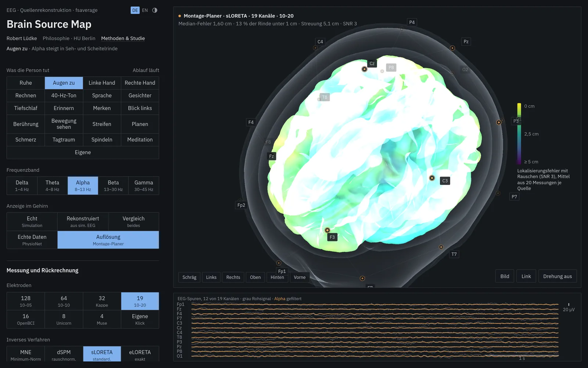
Task: Switch language to EN
Action: pos(145,10)
